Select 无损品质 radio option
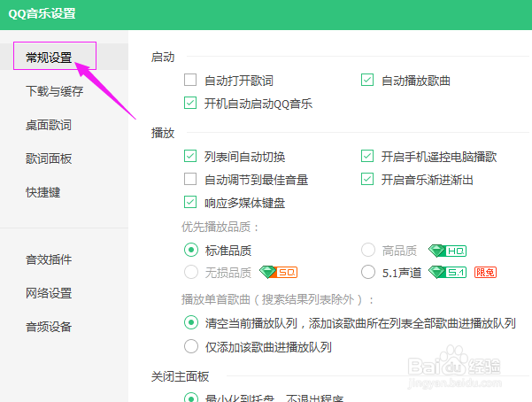Image resolution: width=532 pixels, height=402 pixels. pyautogui.click(x=191, y=272)
